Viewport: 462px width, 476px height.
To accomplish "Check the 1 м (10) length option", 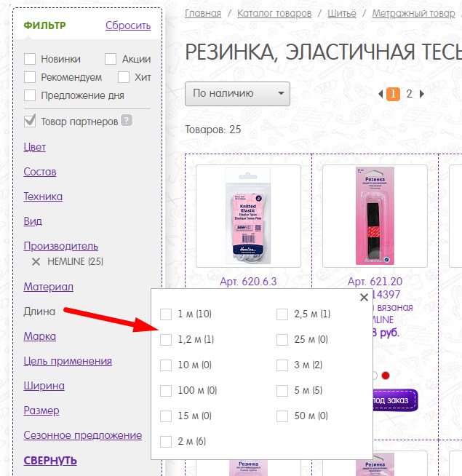I will click(x=166, y=314).
